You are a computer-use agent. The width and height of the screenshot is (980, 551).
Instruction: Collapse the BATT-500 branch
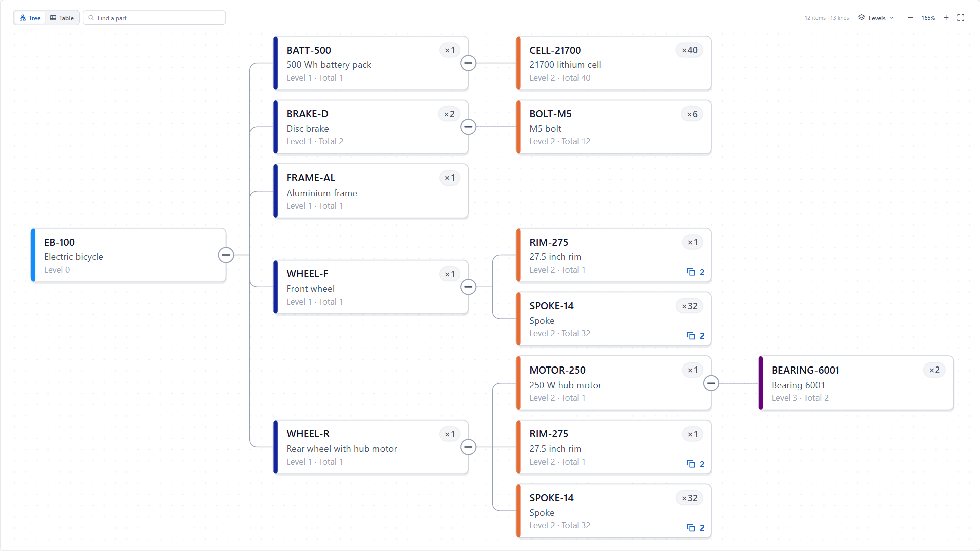468,63
